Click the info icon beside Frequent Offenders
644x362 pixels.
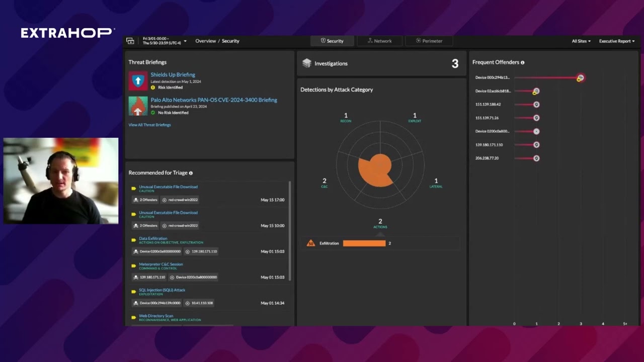click(x=522, y=63)
